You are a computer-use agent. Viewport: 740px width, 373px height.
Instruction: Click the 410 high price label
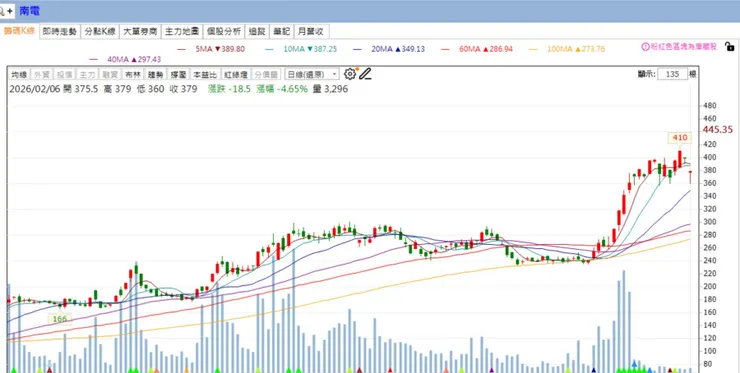(x=679, y=138)
